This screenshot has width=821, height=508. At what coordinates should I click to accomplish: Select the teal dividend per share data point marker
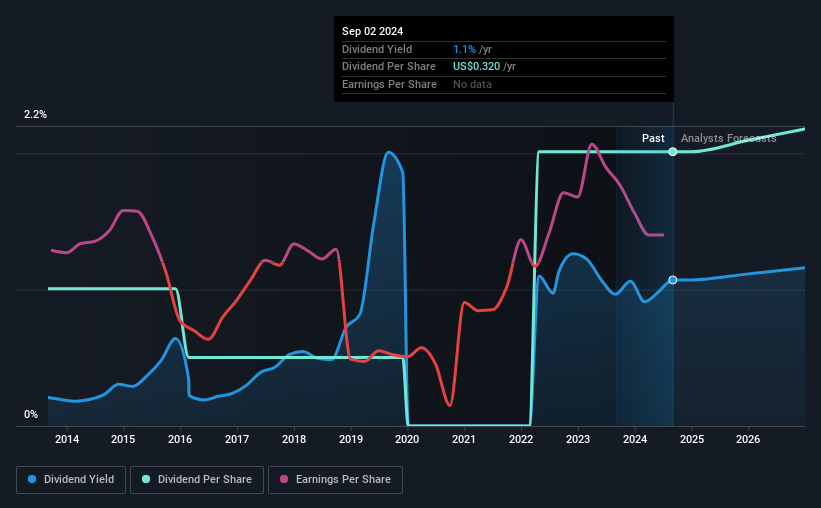click(673, 152)
